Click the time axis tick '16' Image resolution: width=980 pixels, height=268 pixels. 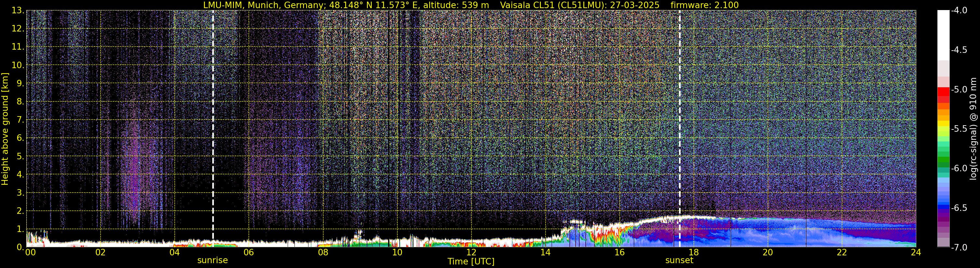click(619, 252)
